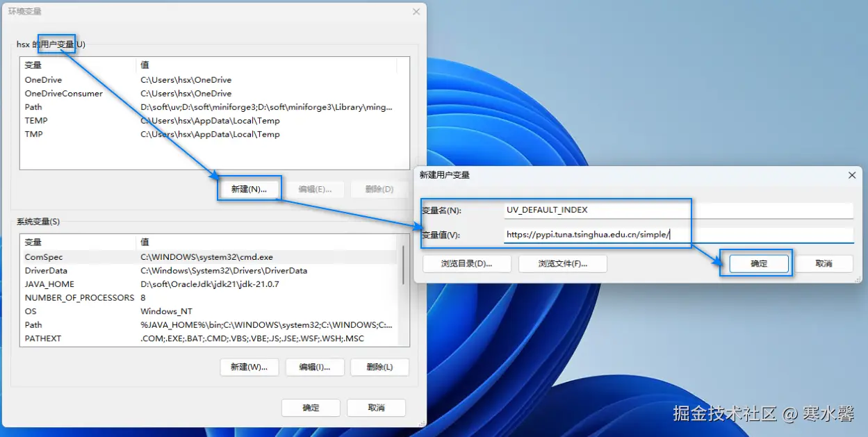The width and height of the screenshot is (868, 437).
Task: Close the 环境变量 window
Action: (x=416, y=12)
